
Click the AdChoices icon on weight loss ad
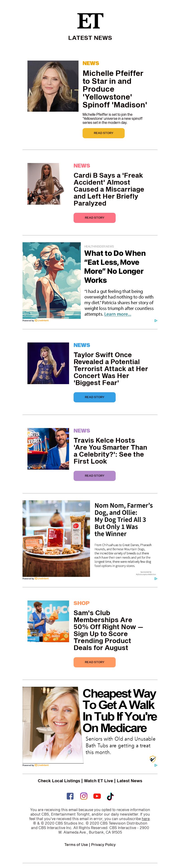pos(156,320)
